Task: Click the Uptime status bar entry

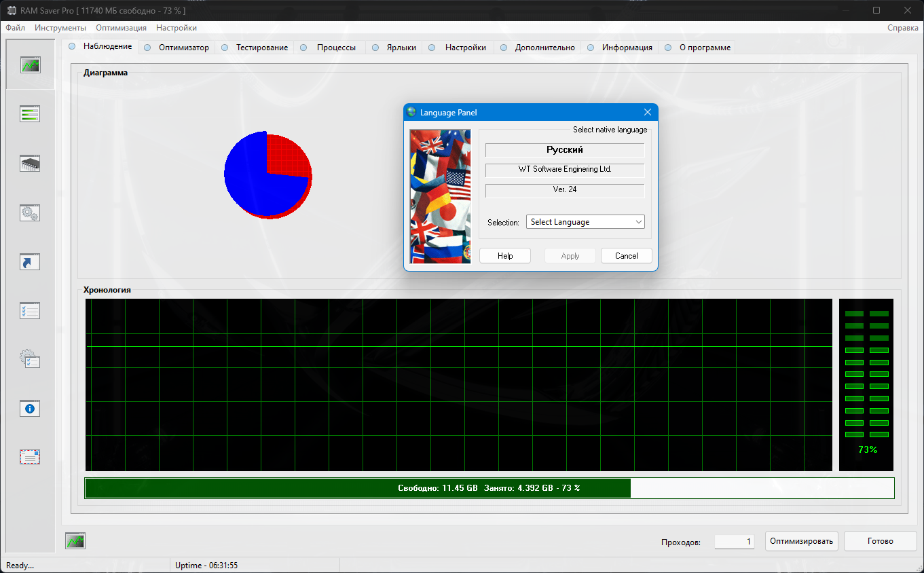Action: [206, 566]
